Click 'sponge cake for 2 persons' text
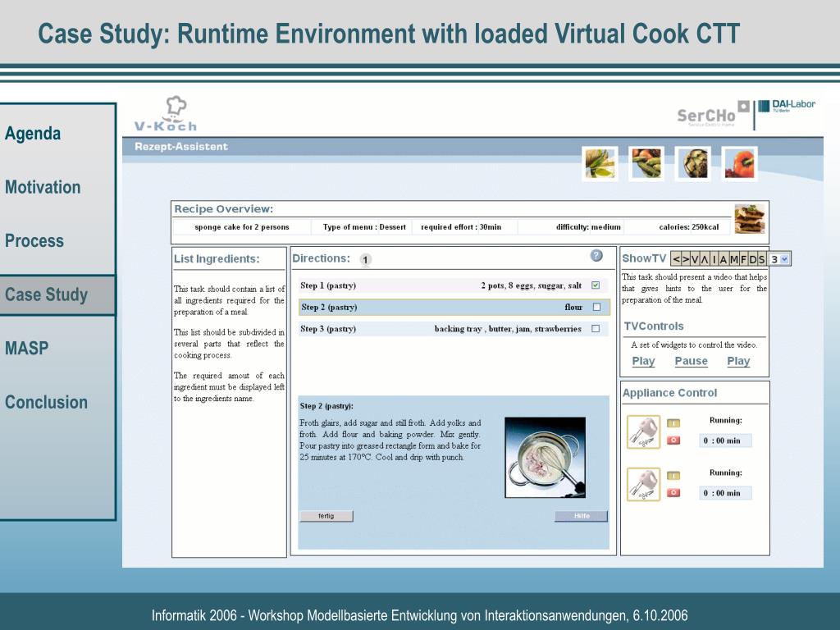 (242, 227)
